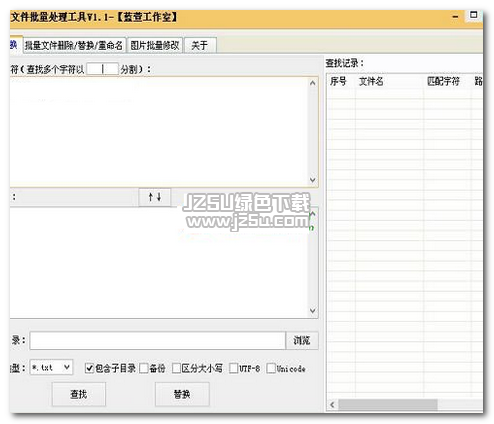Viewport: 494px width, 424px height.
Task: Click the results list horizontal scrollbar thumb
Action: click(388, 405)
